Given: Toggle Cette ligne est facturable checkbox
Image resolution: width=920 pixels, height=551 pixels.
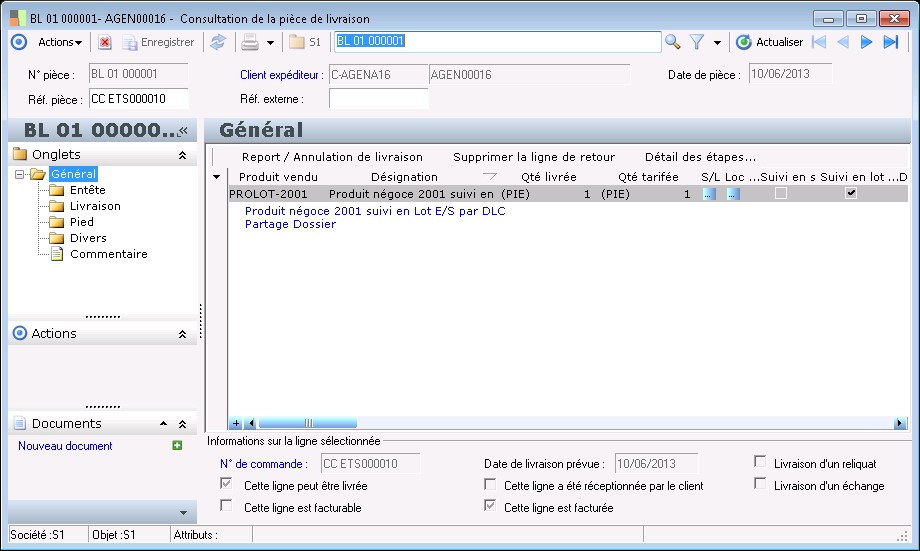Looking at the screenshot, I should pos(226,505).
